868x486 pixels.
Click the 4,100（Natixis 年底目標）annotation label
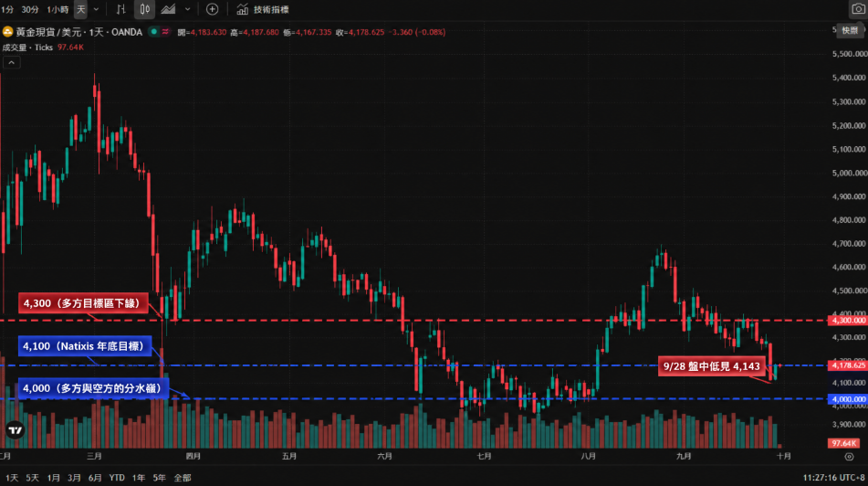pos(85,346)
